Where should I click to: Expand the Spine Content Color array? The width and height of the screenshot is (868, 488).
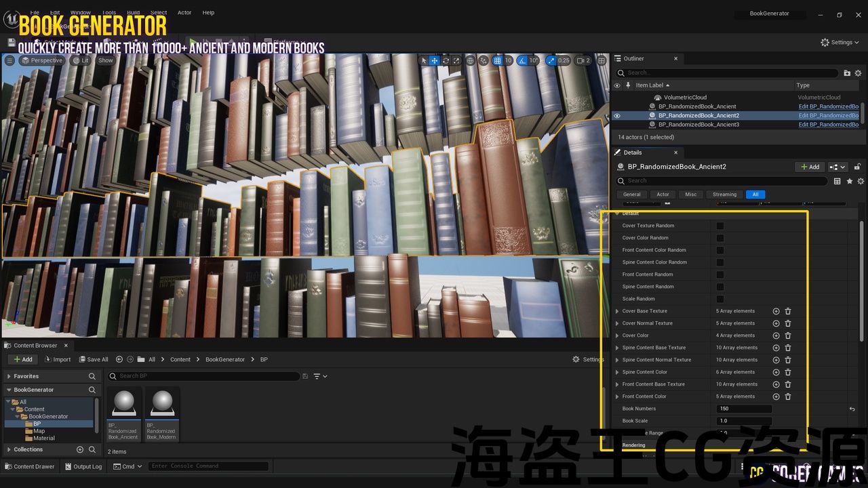616,372
